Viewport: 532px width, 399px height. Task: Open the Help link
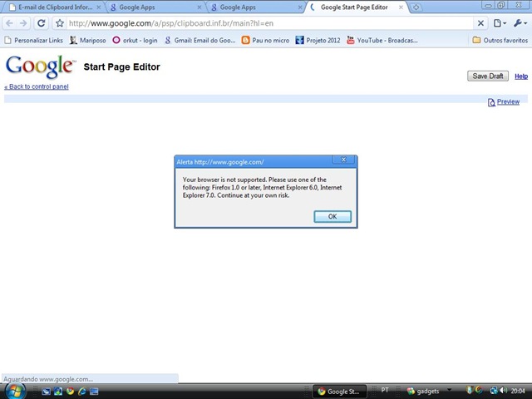pos(521,76)
